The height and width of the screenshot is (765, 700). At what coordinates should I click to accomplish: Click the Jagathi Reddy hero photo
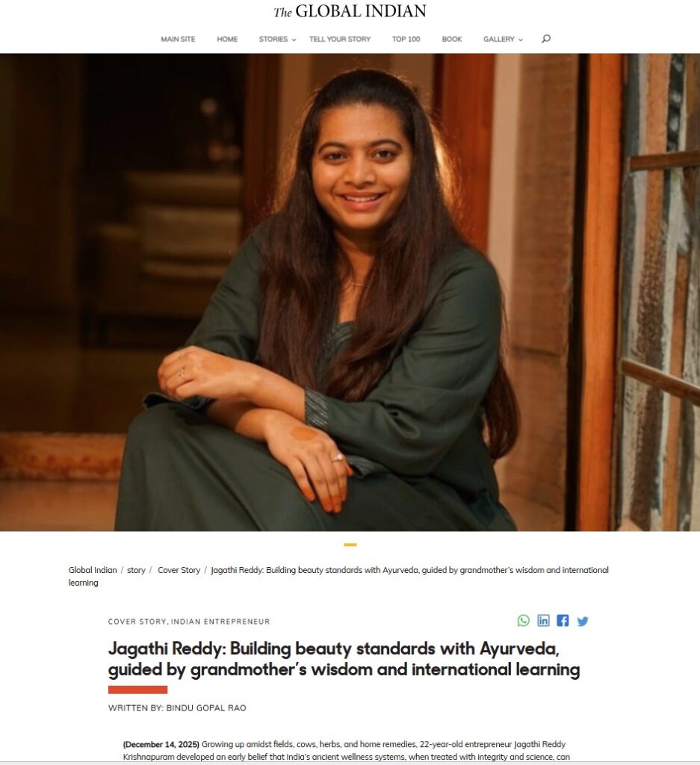350,292
